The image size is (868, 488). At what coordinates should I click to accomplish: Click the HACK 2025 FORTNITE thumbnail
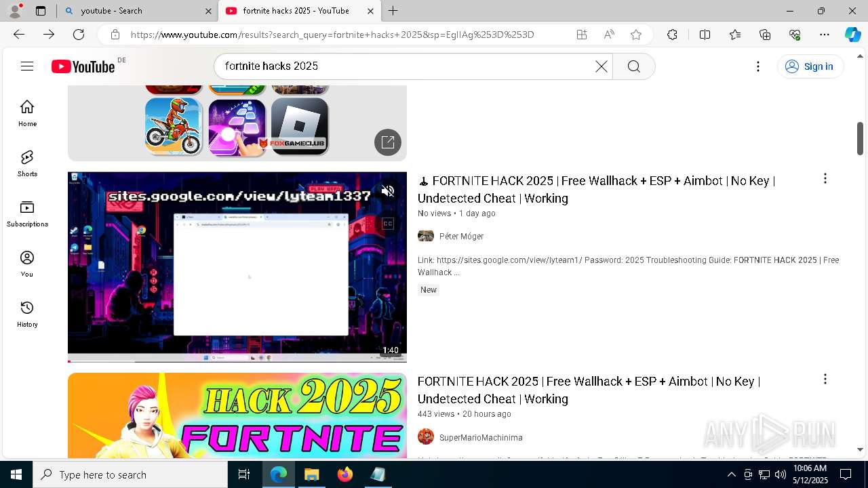tap(237, 415)
